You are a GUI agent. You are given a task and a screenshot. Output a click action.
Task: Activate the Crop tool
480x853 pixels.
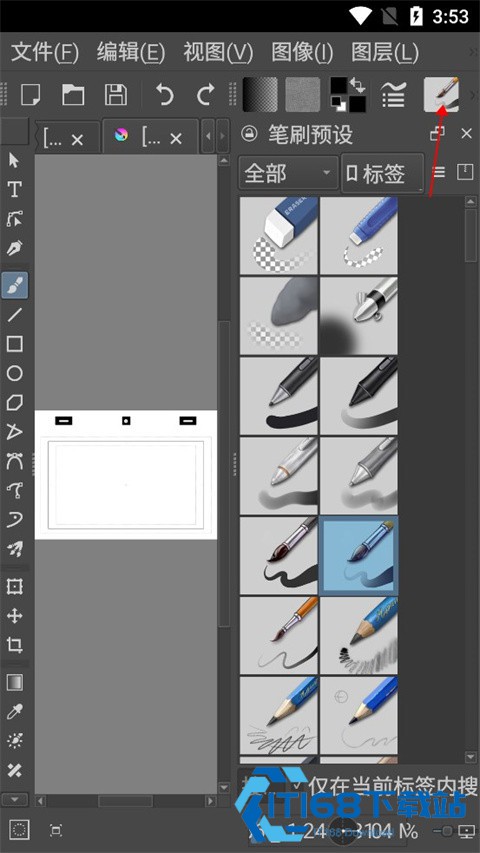[14, 646]
